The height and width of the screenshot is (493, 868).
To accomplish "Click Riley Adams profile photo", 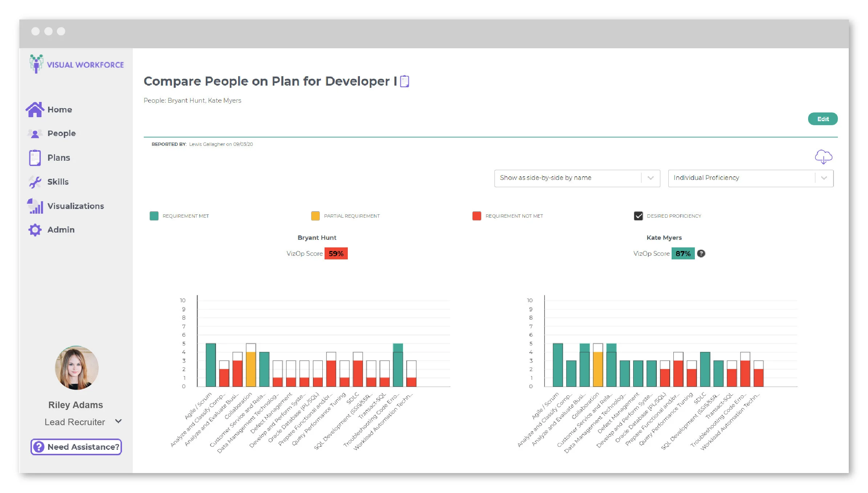I will [76, 367].
